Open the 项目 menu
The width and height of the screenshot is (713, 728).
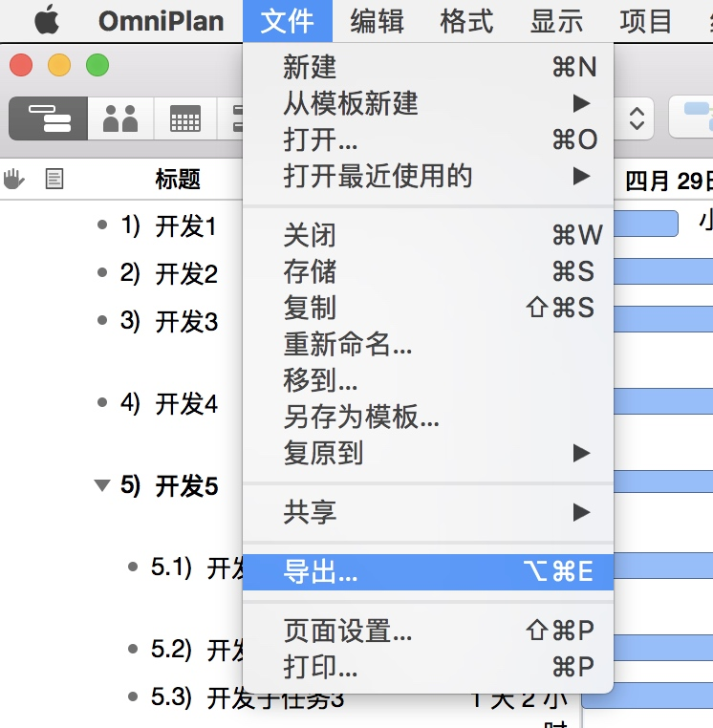point(646,21)
